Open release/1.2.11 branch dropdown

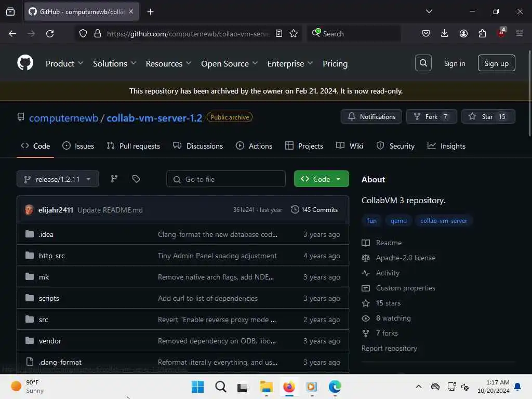pyautogui.click(x=58, y=179)
